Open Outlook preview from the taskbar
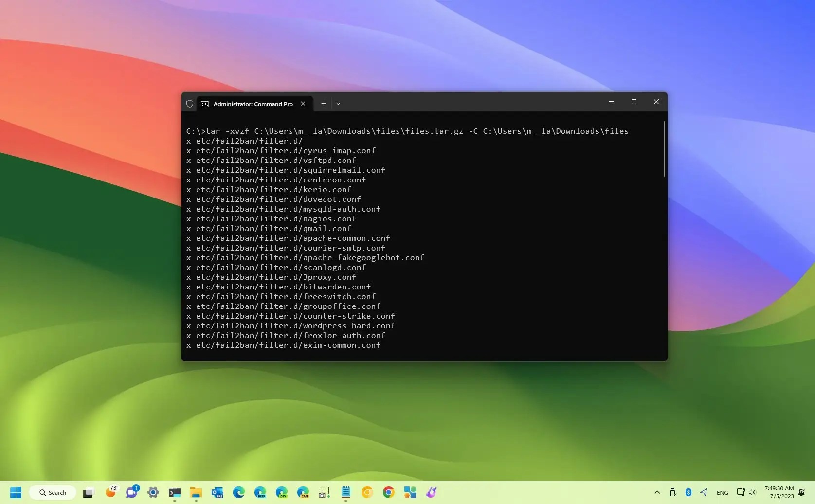Screen dimensions: 815x504 point(217,492)
